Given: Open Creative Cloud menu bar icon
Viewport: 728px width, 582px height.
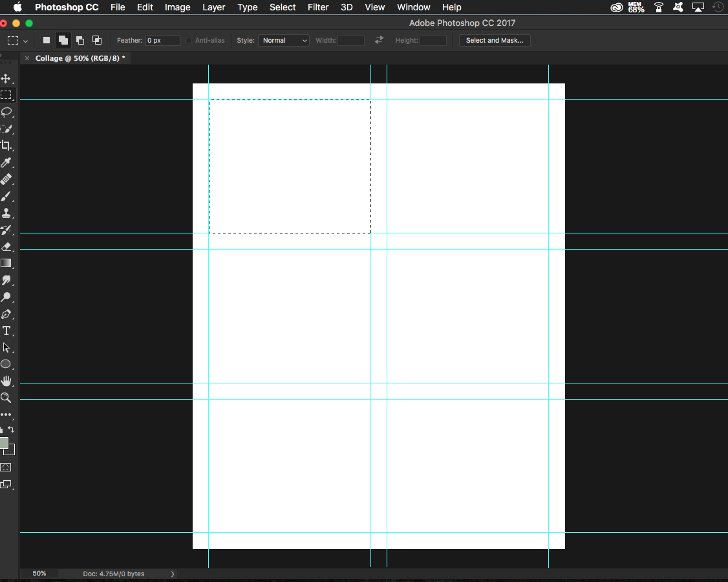Looking at the screenshot, I should click(616, 7).
